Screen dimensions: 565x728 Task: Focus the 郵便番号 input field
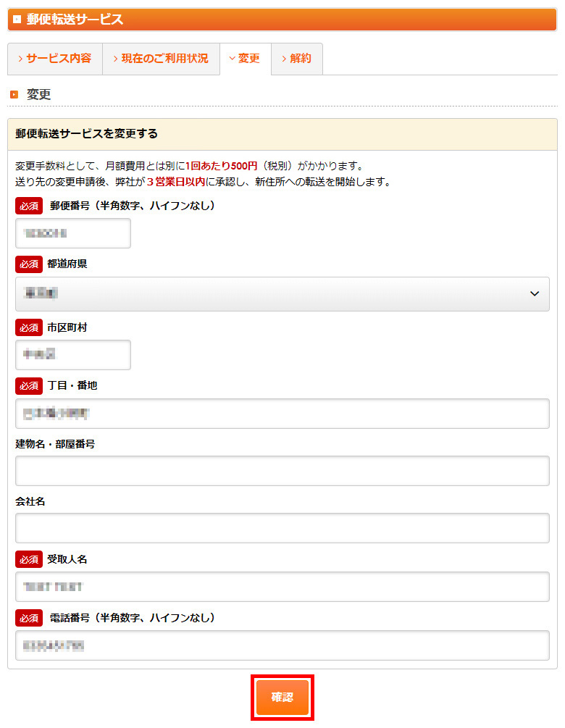pos(73,233)
